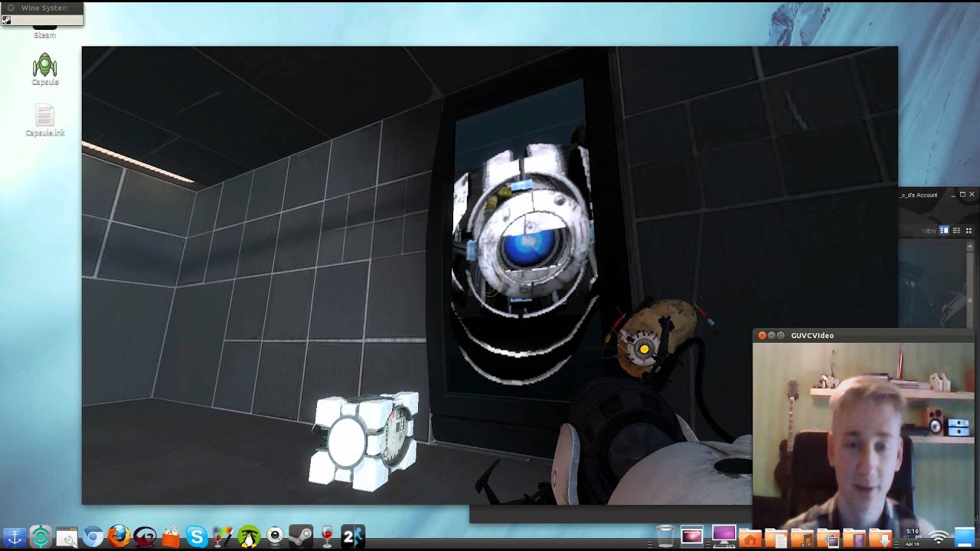
Task: Launch the settings wrench window app
Action: click(x=67, y=537)
